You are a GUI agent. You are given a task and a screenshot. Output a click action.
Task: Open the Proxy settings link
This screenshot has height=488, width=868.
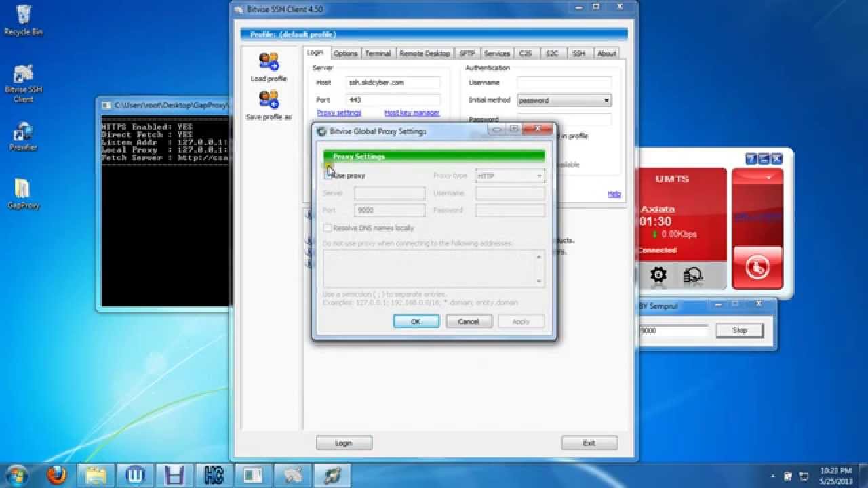339,113
